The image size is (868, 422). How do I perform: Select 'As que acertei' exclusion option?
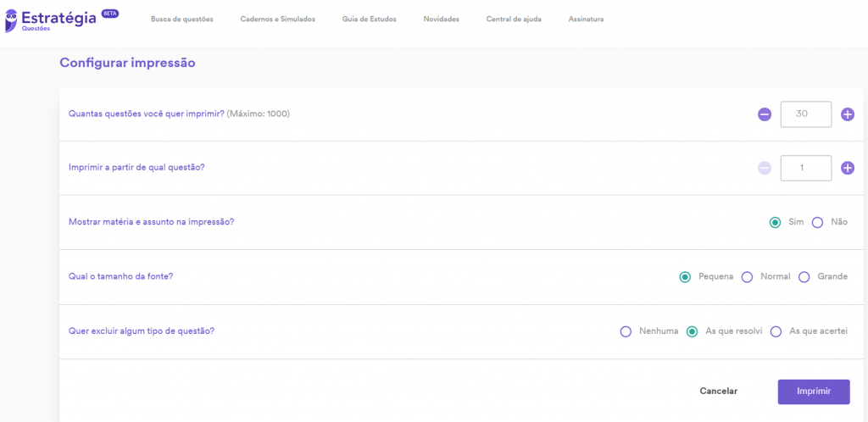(776, 332)
